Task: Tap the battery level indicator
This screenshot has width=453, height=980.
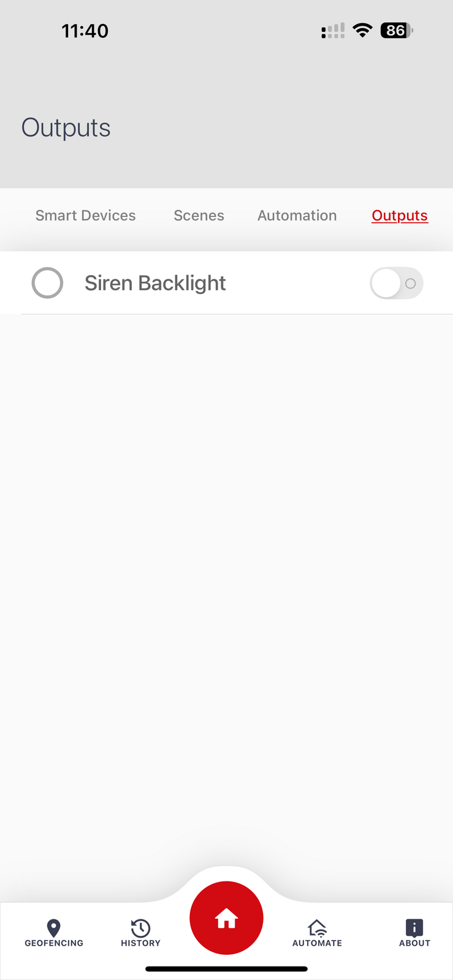Action: [x=396, y=31]
